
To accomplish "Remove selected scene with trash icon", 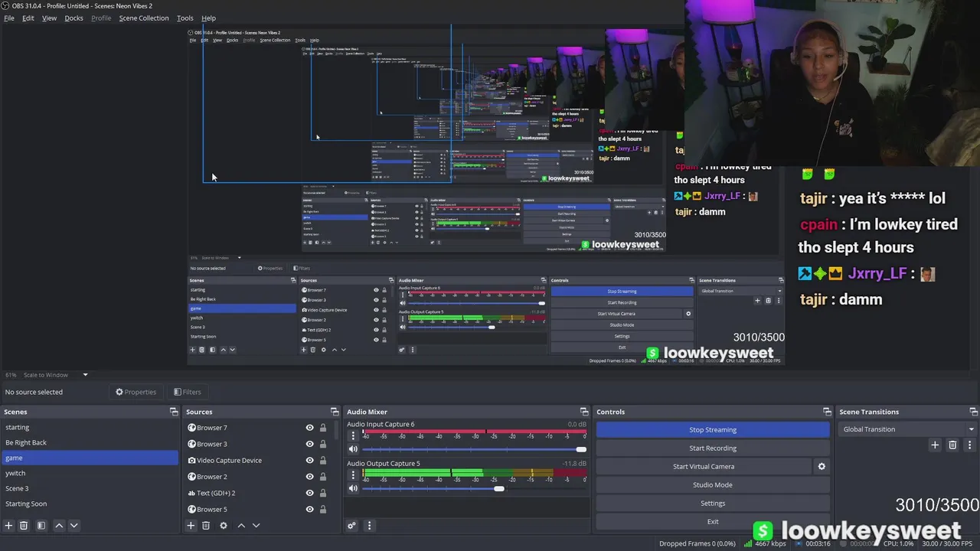I will tap(24, 526).
